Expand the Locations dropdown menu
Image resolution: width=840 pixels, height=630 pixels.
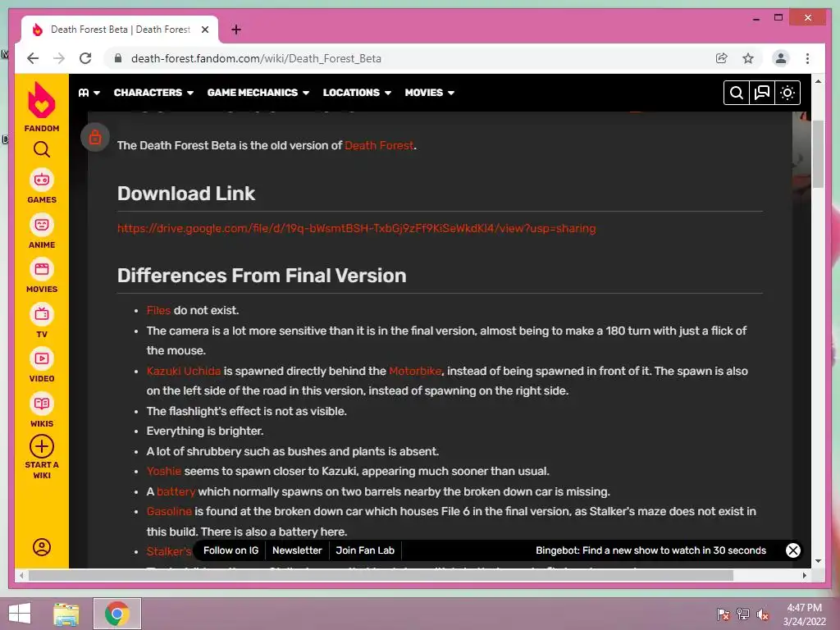pos(358,93)
